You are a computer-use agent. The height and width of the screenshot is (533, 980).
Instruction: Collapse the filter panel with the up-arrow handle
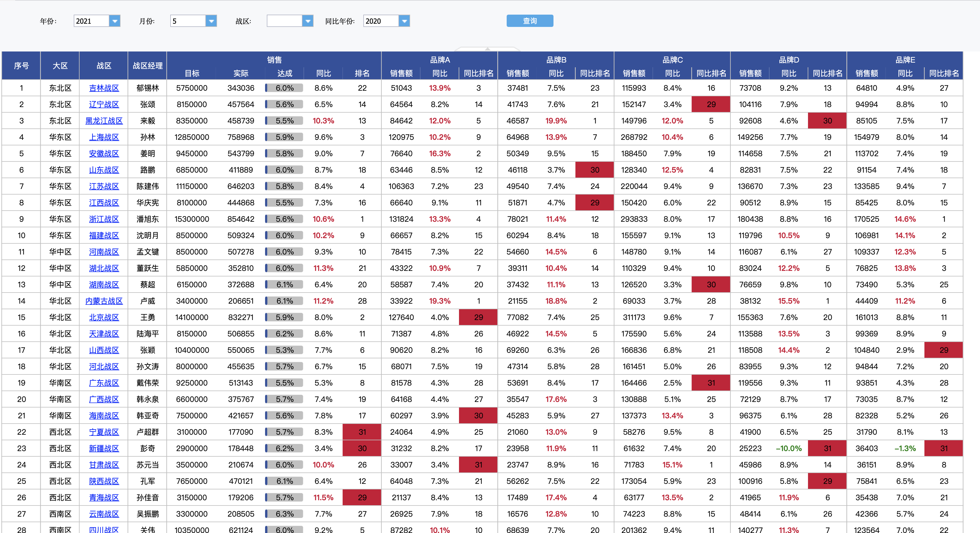[487, 49]
